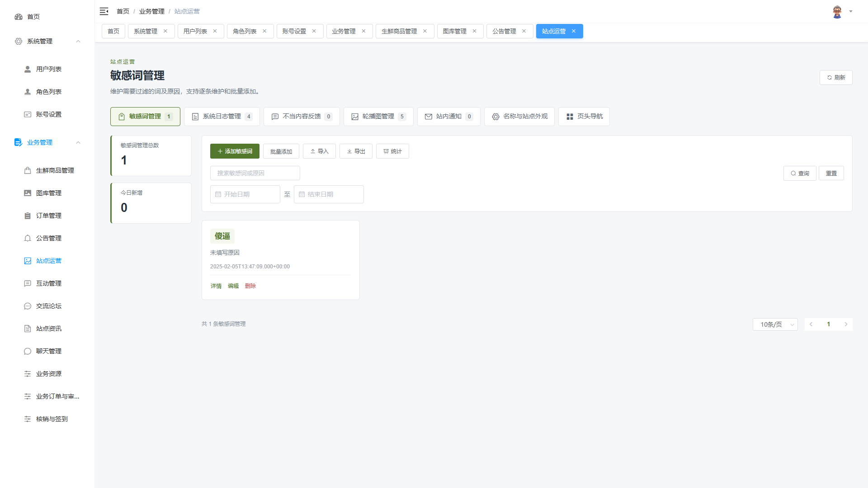Screen dimensions: 868x488
Task: Click the 角色列表 sidebar icon
Action: [28, 92]
